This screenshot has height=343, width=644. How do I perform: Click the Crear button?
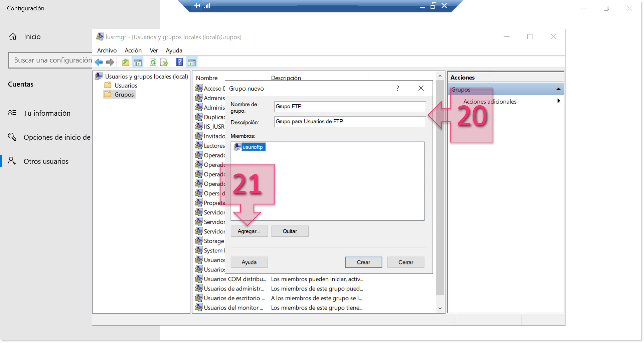click(363, 262)
